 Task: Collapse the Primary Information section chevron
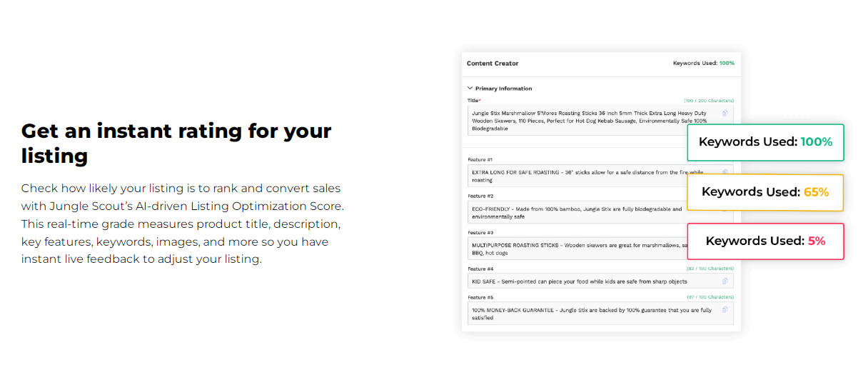470,89
